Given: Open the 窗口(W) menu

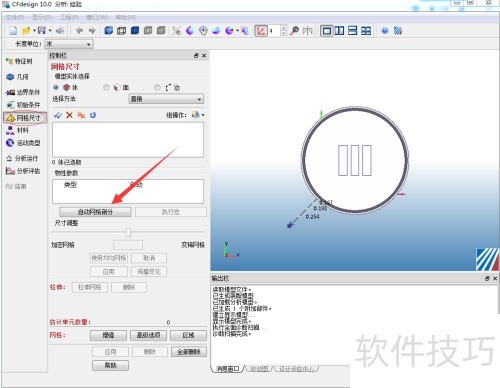Looking at the screenshot, I should pos(97,17).
